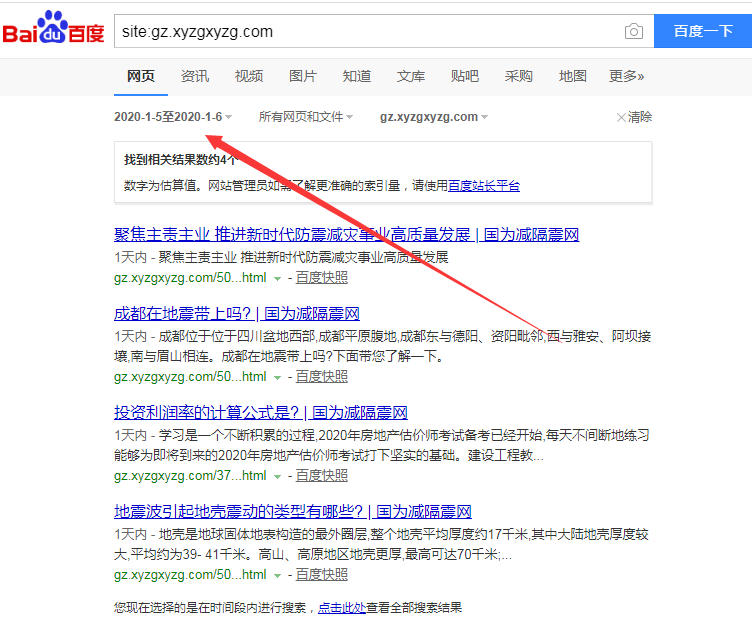Expand the 更多» menu

coord(626,76)
